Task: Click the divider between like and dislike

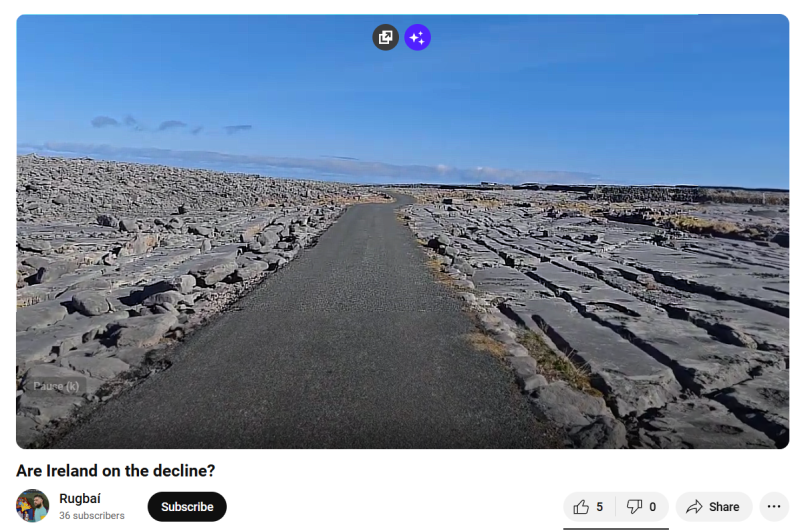Action: pyautogui.click(x=616, y=507)
